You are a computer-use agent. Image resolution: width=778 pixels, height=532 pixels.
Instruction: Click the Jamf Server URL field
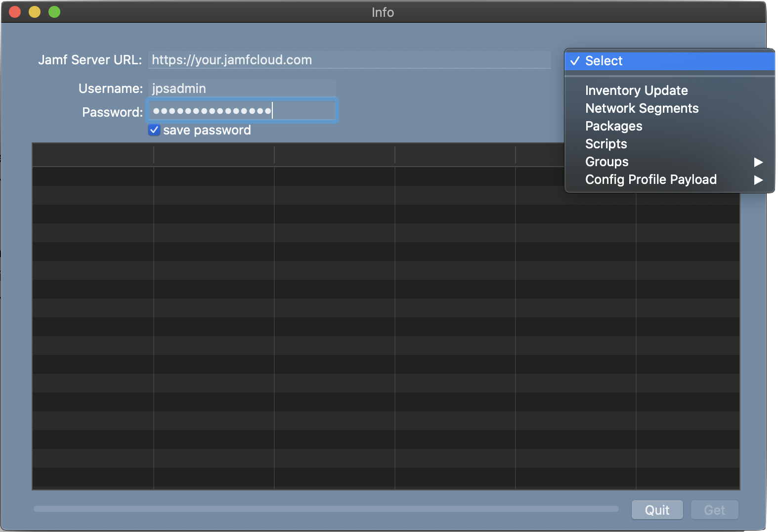(349, 60)
